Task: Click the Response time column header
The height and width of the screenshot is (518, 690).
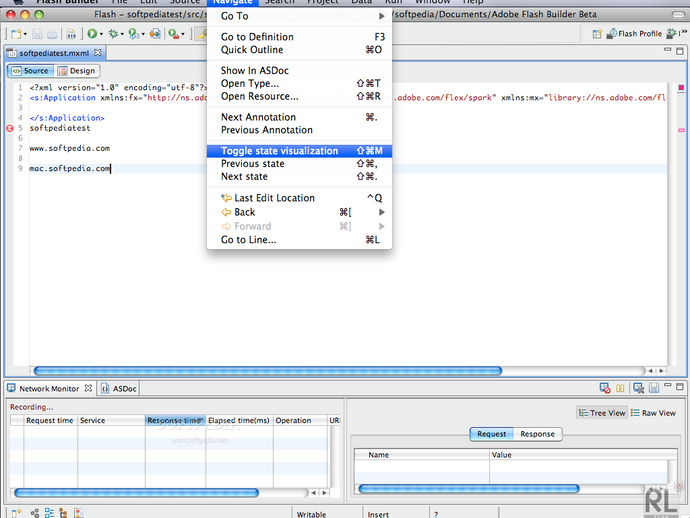Action: [x=175, y=420]
